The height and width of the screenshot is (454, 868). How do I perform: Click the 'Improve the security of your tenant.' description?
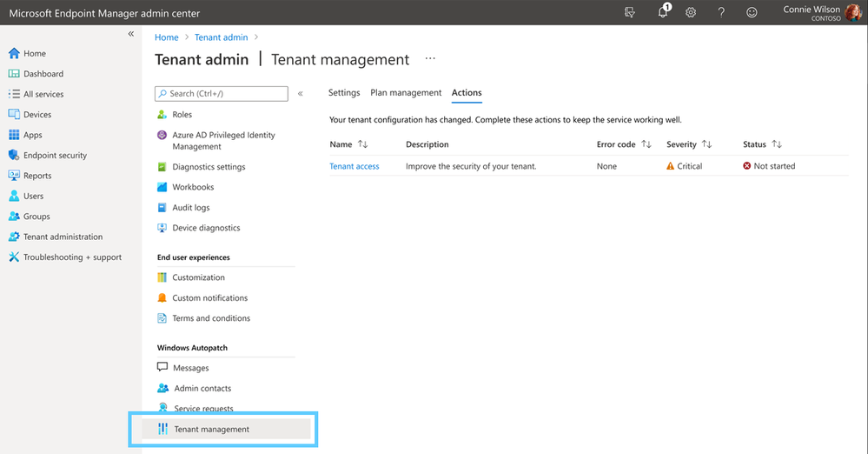click(x=471, y=166)
